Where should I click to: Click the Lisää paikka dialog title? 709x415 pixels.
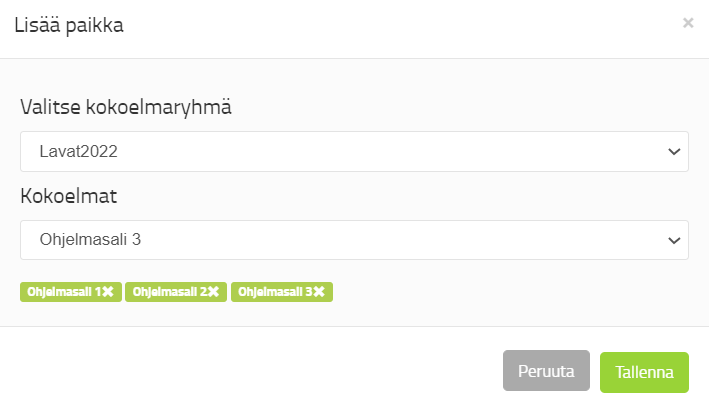[x=68, y=26]
